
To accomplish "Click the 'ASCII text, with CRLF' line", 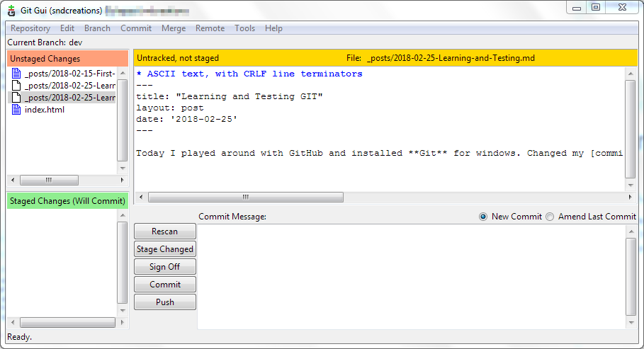I will click(x=249, y=74).
